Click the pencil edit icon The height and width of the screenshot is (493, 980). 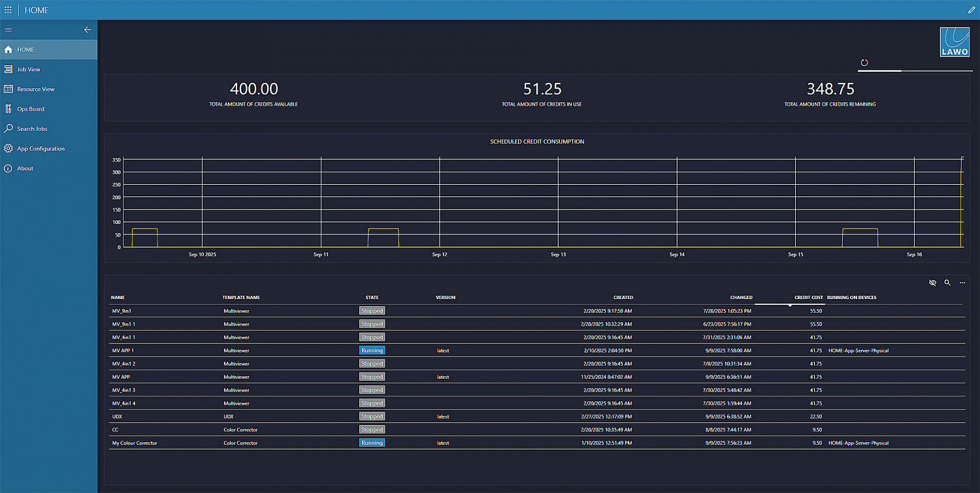971,10
